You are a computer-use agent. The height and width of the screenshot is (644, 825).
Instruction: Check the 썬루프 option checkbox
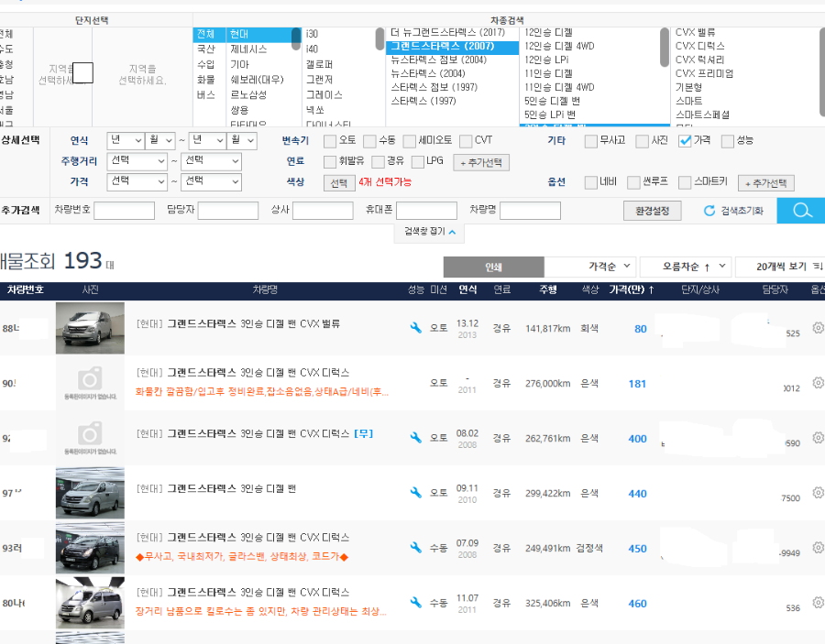click(x=633, y=182)
